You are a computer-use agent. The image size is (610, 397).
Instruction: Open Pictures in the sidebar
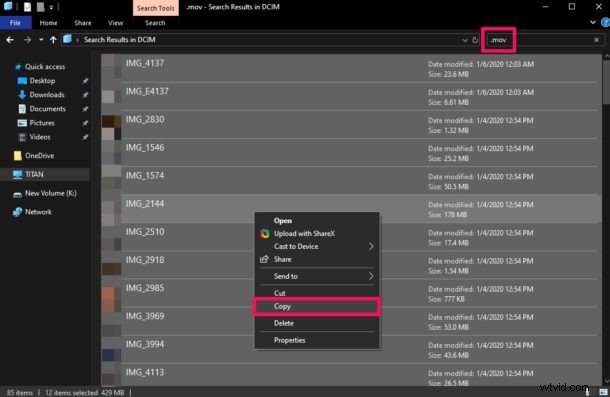pos(42,123)
